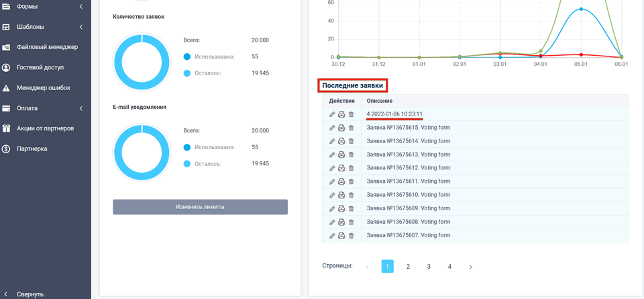Expand the Шаблоны sidebar submenu
The width and height of the screenshot is (644, 299).
pos(80,27)
